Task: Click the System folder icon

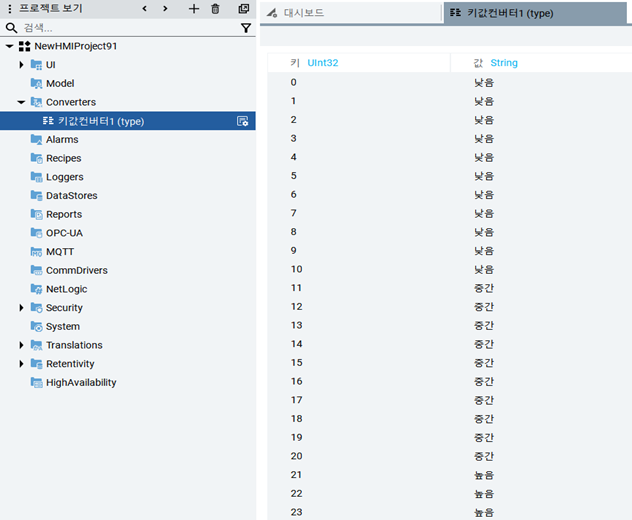Action: pyautogui.click(x=36, y=327)
